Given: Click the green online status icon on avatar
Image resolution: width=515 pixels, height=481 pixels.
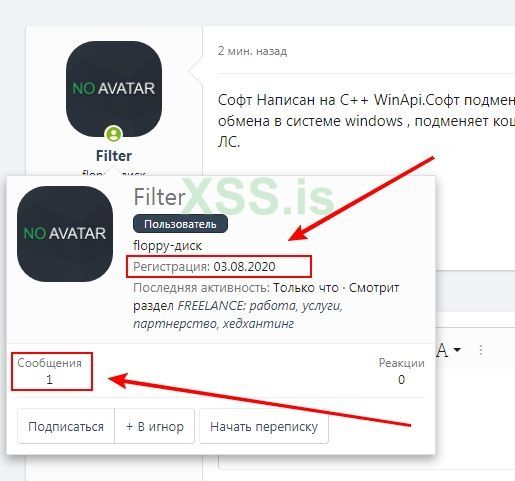Looking at the screenshot, I should click(x=114, y=134).
